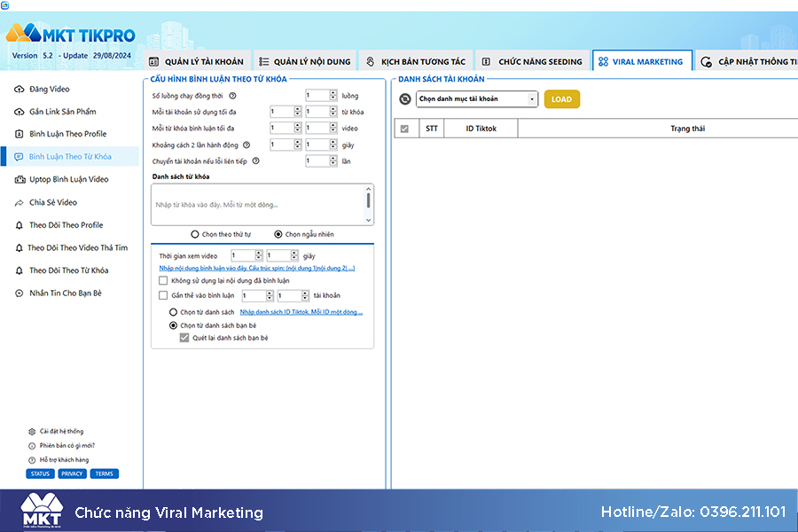Click the Kịch Bản Tương Tác tab icon
The height and width of the screenshot is (532, 798).
click(371, 61)
